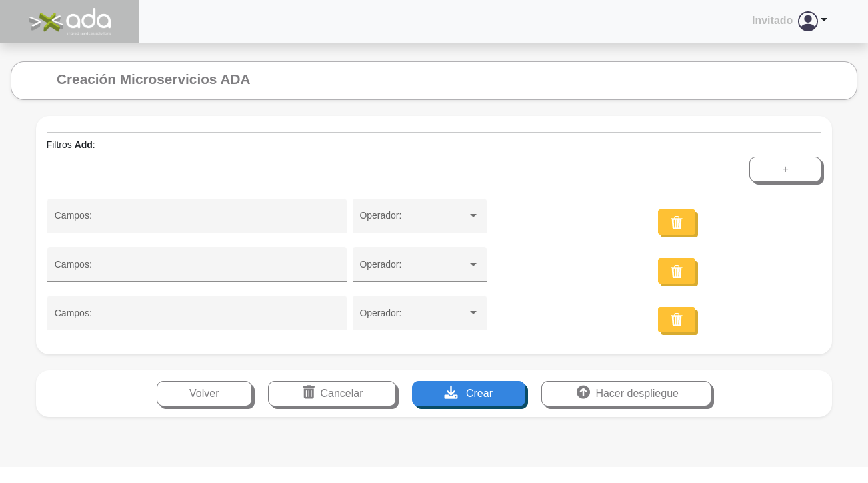Click the Invitado user avatar icon
The height and width of the screenshot is (483, 868).
(x=807, y=21)
